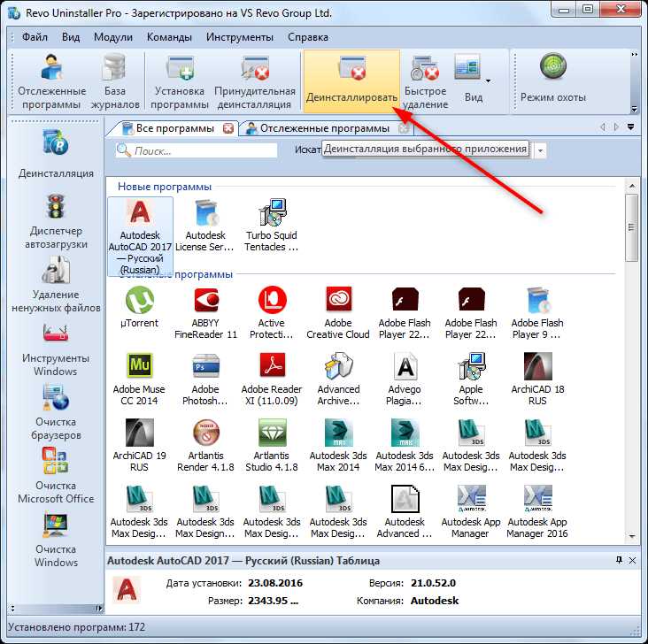The width and height of the screenshot is (648, 644).
Task: Click scroll-up arrow of program list
Action: click(631, 187)
